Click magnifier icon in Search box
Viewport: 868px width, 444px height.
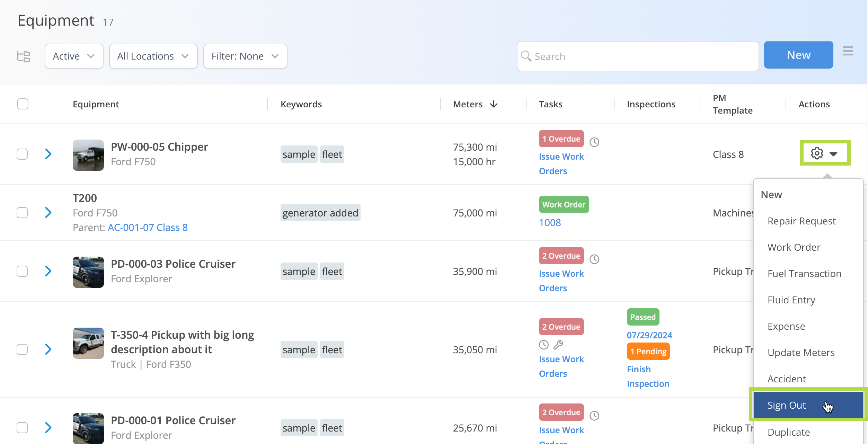[526, 56]
